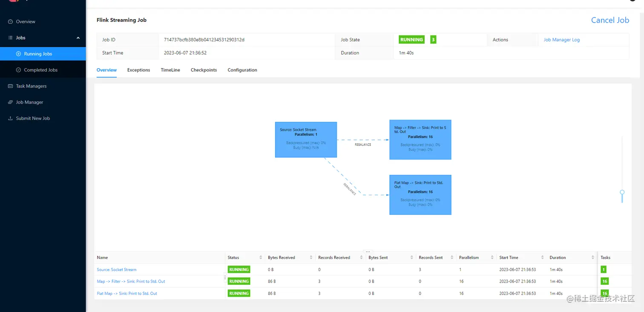Screen dimensions: 644x312
Task: Click the Task Managers icon in sidebar
Action: pos(11,86)
